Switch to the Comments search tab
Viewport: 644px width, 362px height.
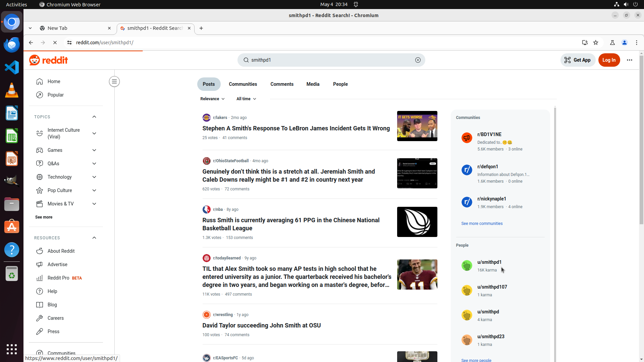282,84
